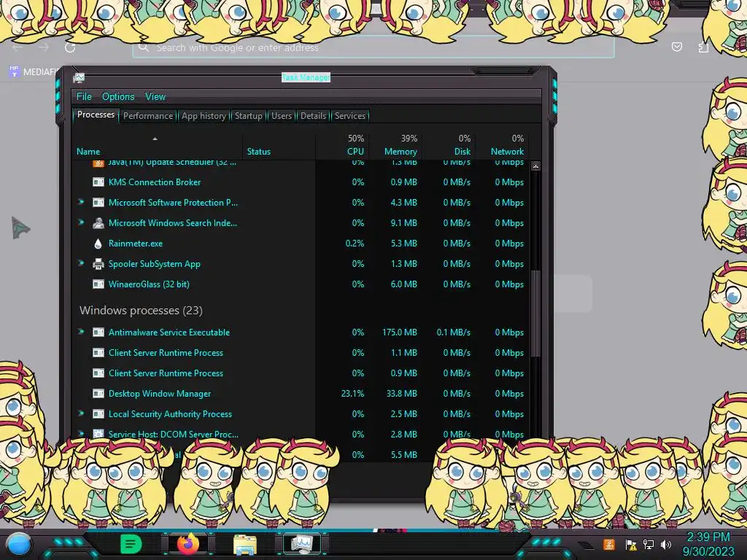Click the Task Manager title bar icon

pyautogui.click(x=79, y=77)
